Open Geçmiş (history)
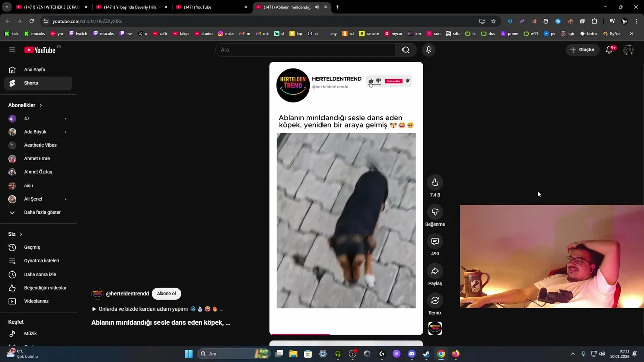 point(38,247)
